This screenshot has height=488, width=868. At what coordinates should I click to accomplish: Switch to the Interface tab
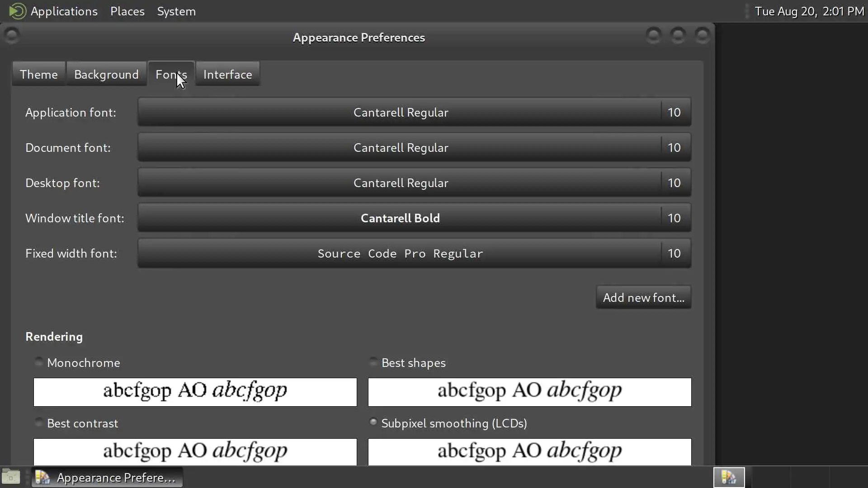click(x=227, y=74)
